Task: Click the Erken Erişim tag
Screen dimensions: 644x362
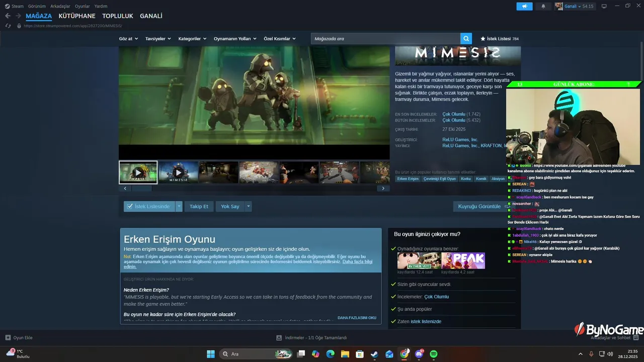Action: coord(408,178)
